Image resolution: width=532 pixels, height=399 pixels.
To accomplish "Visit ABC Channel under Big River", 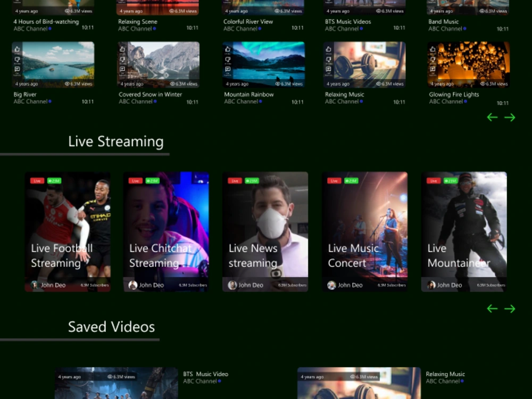I will coord(30,102).
